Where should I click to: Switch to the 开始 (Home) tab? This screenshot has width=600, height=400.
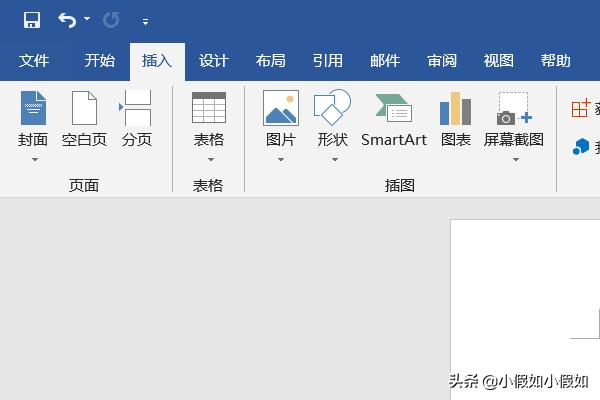point(99,60)
